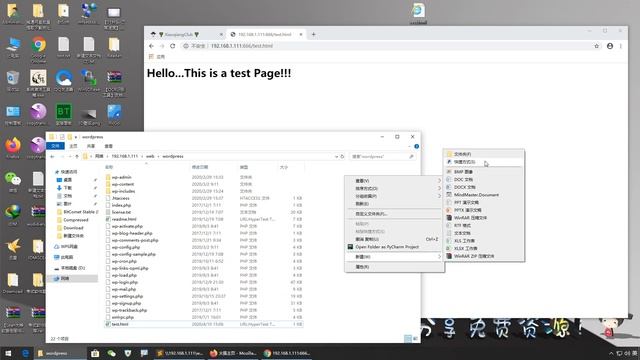Expand the View context submenu
Viewport: 640px width, 360px height.
tap(394, 181)
